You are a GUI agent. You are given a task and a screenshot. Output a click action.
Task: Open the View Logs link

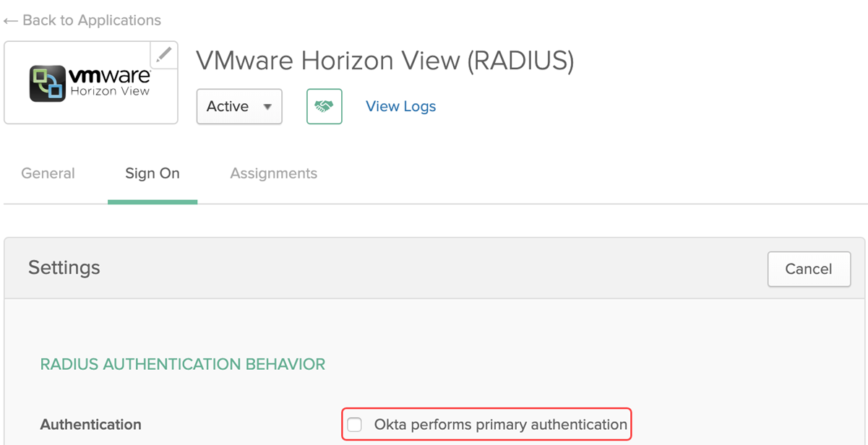[400, 106]
